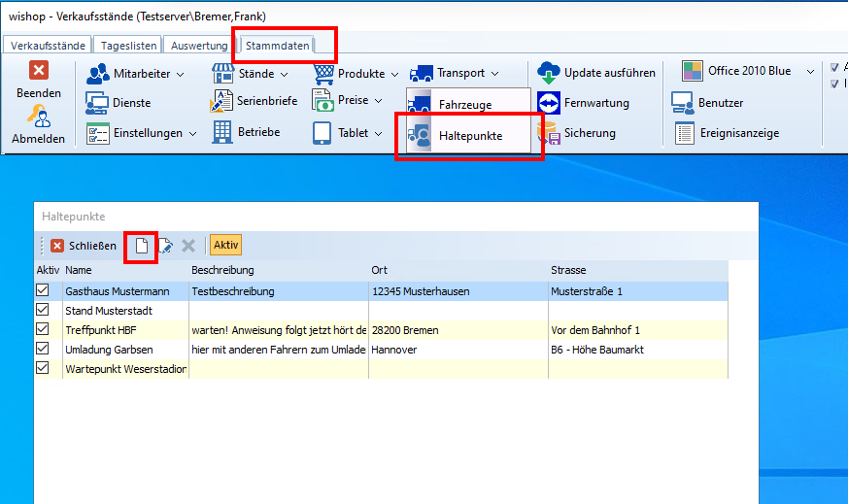
Task: Switch to the Tageslisten tab
Action: click(127, 46)
